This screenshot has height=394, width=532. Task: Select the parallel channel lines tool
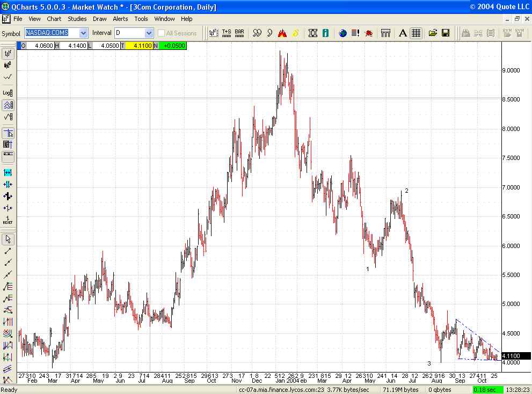(8, 369)
